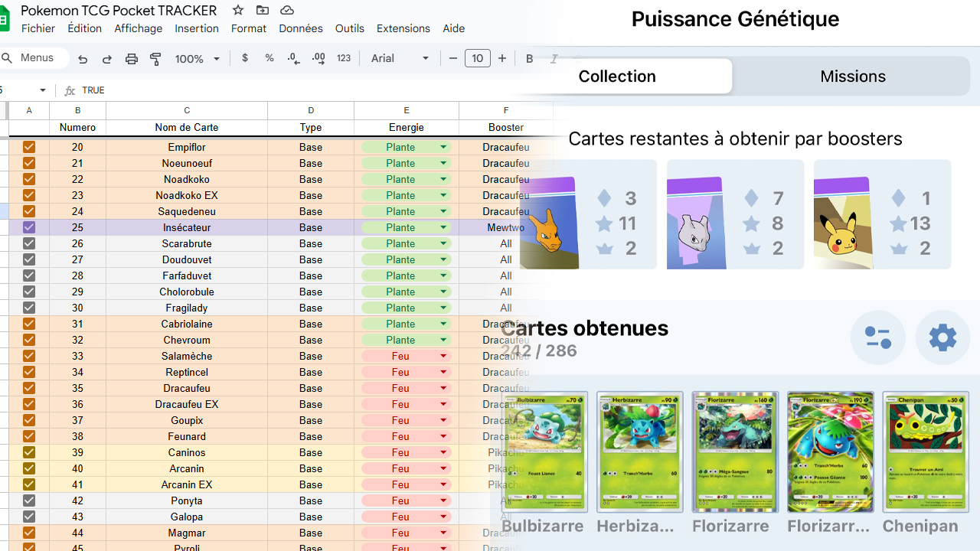Toggle the checkbox for Salamèche
The image size is (980, 551).
point(29,356)
